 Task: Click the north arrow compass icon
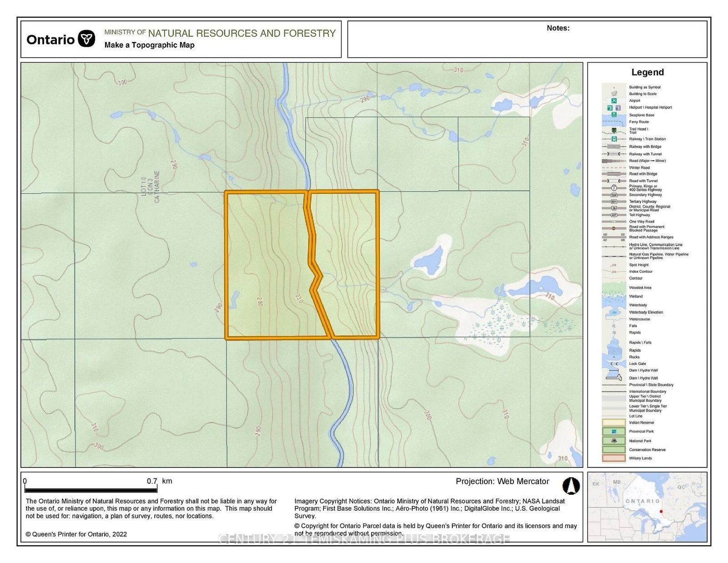(x=571, y=486)
